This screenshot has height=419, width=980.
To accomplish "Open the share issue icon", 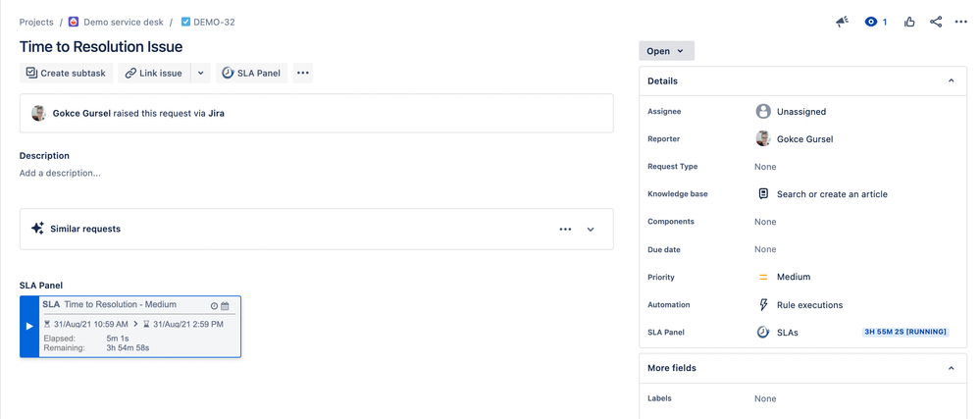I will 936,22.
